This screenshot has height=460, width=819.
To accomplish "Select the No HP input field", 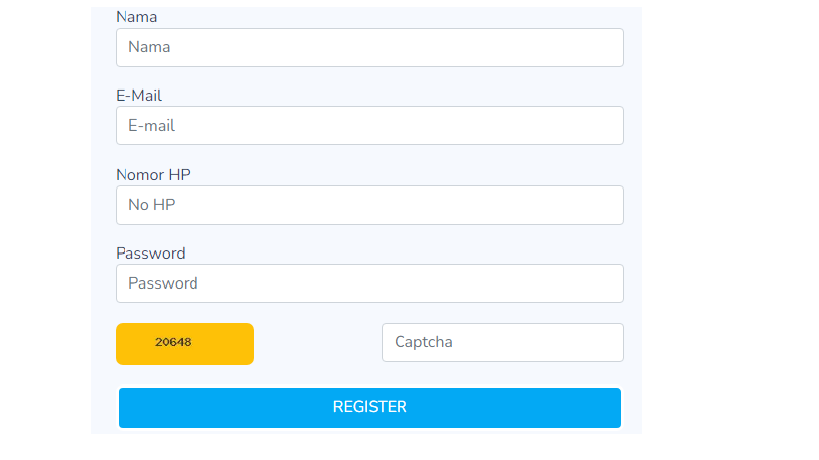I will 370,205.
